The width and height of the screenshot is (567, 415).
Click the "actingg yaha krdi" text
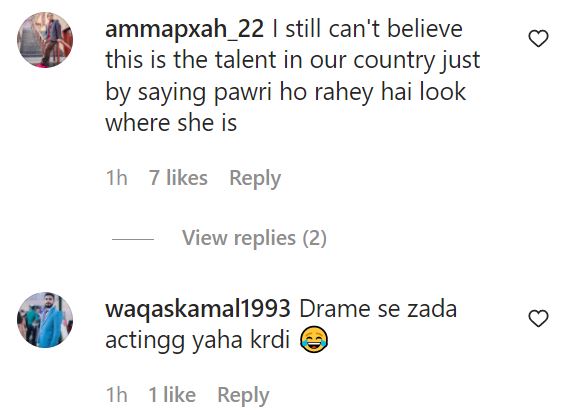click(198, 341)
